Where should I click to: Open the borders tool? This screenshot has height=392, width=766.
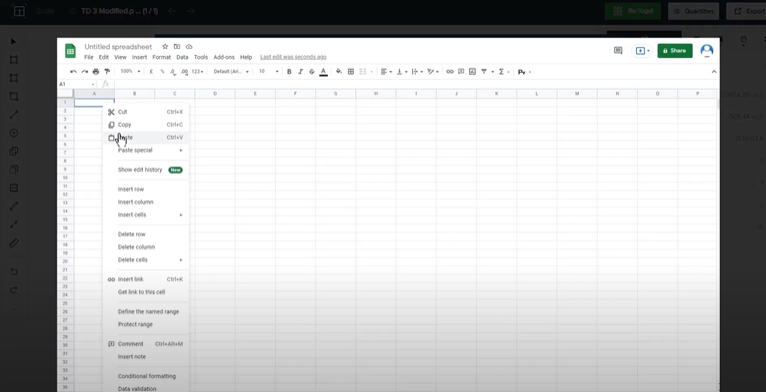351,71
